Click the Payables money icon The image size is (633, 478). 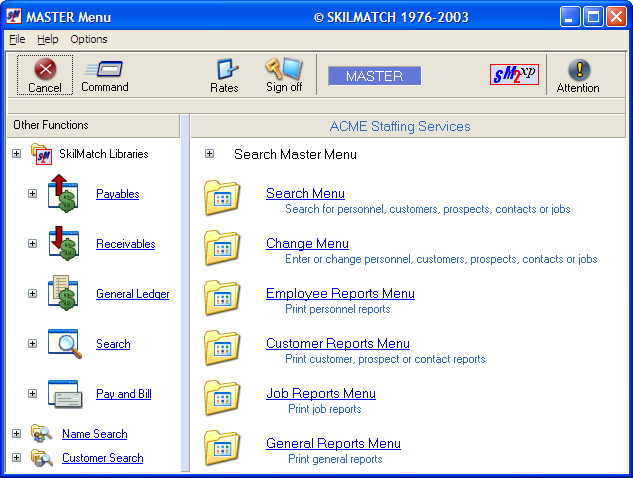coord(63,193)
